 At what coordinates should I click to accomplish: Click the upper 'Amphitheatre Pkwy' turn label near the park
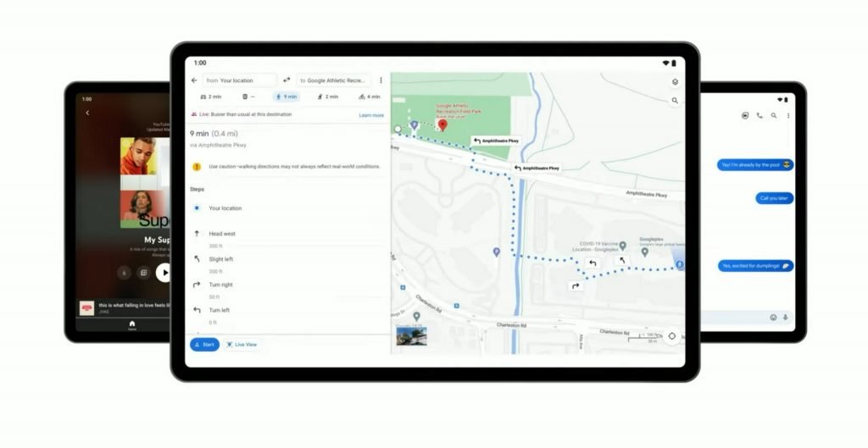496,141
